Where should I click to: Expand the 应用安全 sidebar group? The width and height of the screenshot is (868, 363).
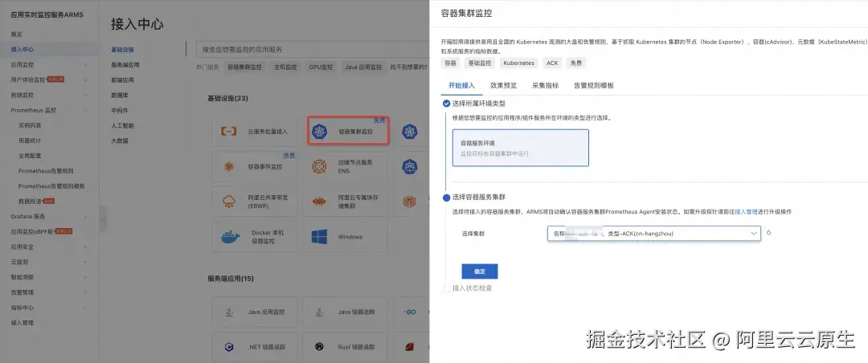85,247
